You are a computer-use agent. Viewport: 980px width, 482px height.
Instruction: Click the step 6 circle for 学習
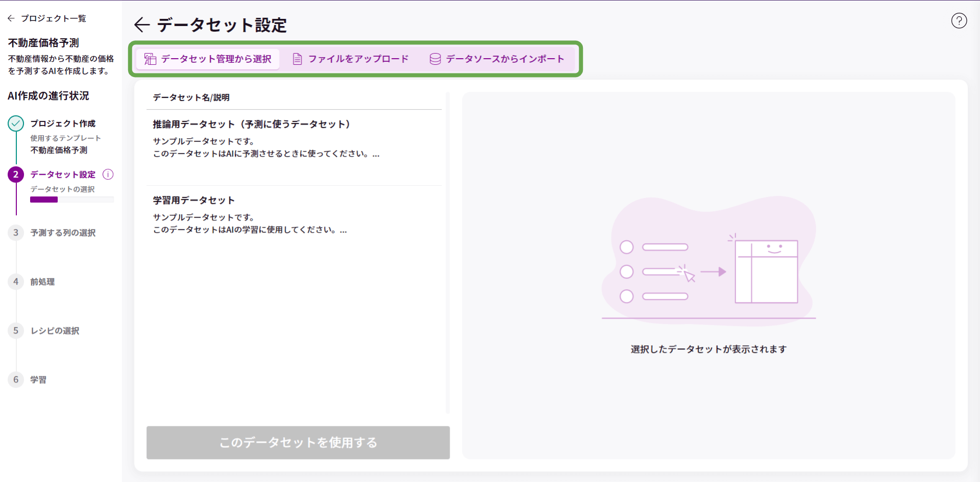pos(16,379)
